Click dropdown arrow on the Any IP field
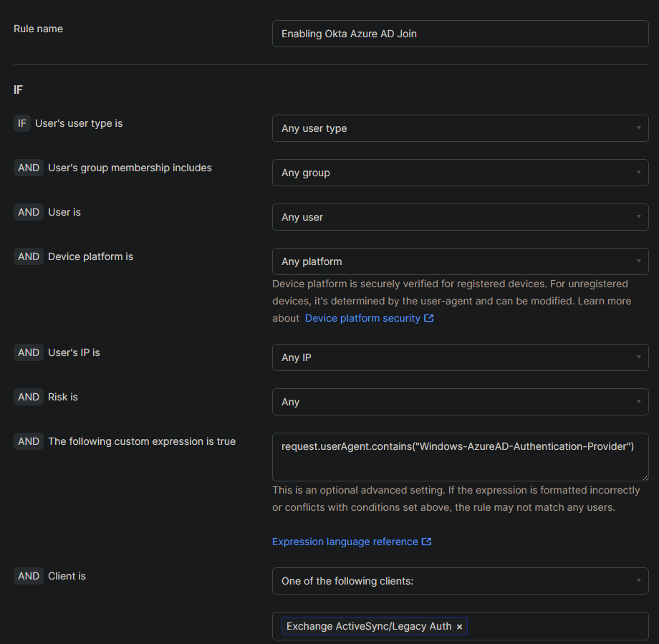This screenshot has height=644, width=659. tap(640, 357)
